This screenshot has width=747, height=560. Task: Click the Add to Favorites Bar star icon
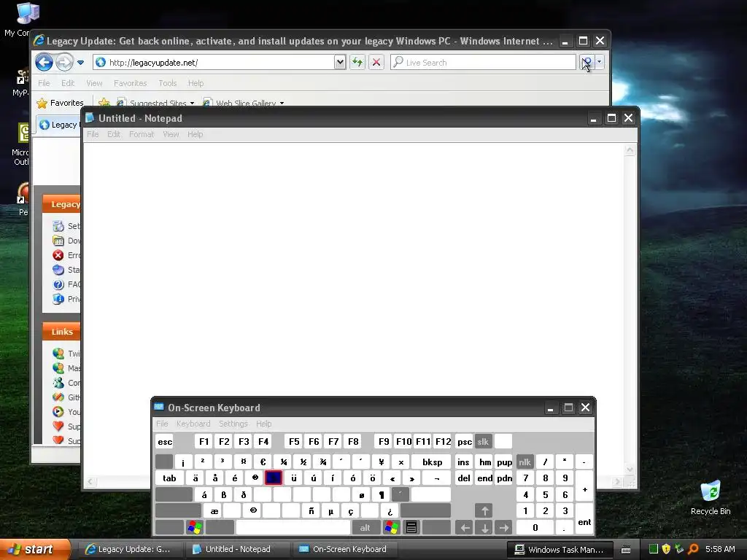click(104, 103)
